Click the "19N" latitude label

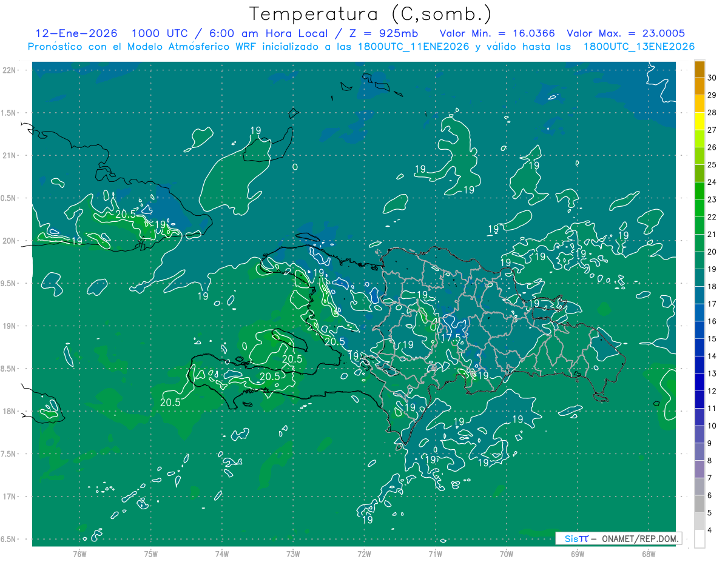pos(10,326)
